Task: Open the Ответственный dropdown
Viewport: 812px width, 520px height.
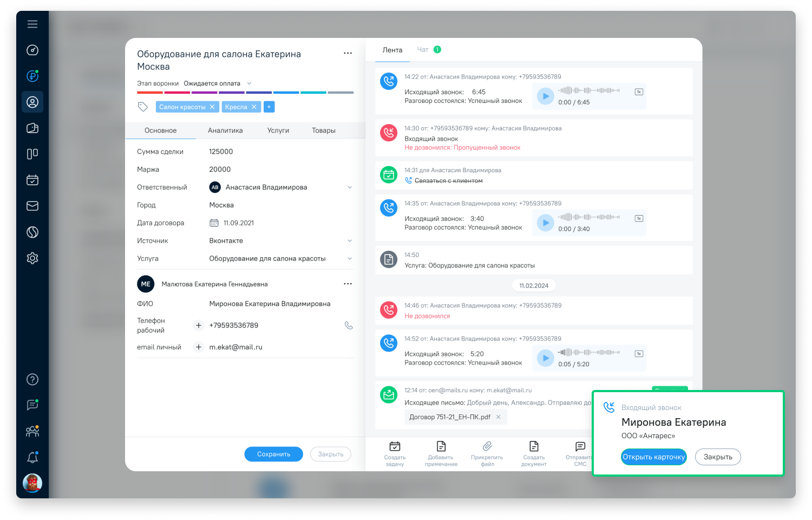Action: point(350,187)
